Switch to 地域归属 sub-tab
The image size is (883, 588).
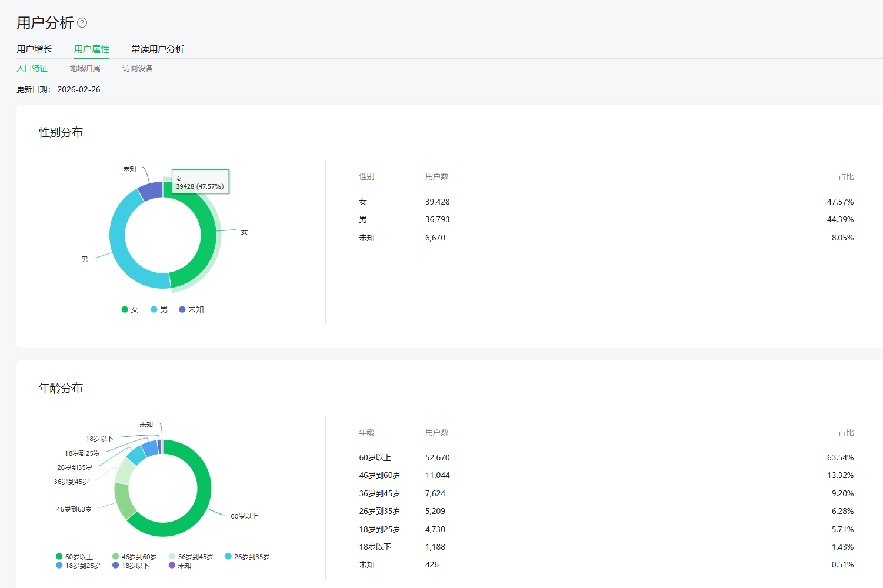85,68
